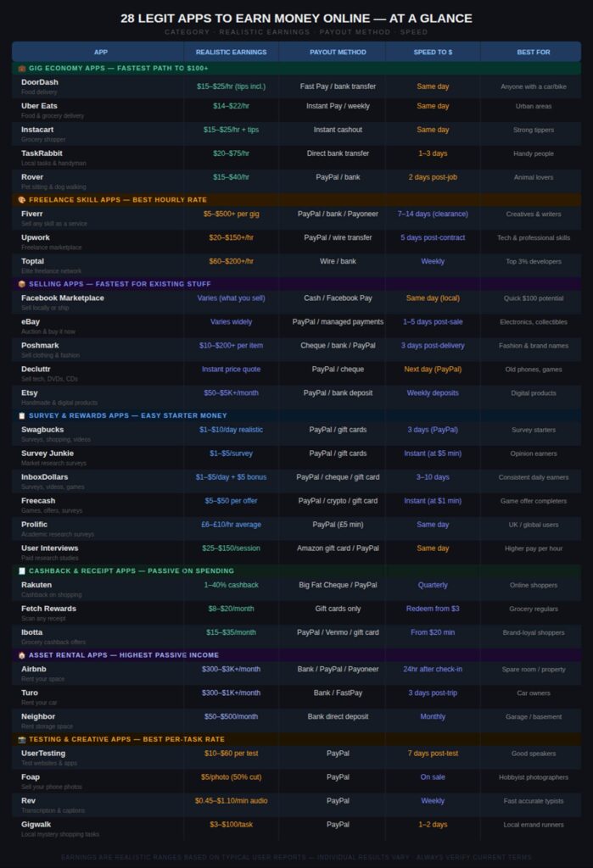593x868 pixels.
Task: Click the house icon beside Asset Rental Apps
Action: 21,655
